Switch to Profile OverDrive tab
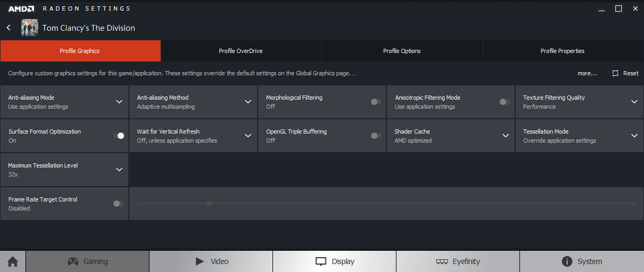Viewport: 644px width, 272px height. 241,51
